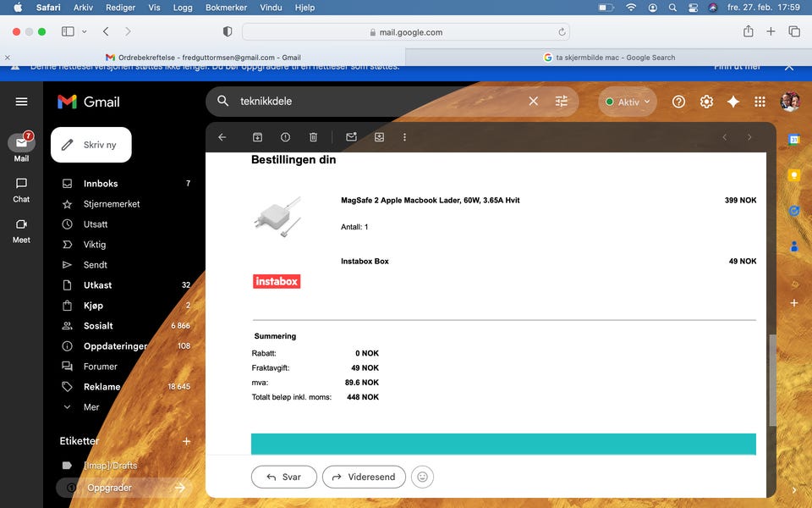Screen dimensions: 812x508
Task: Open the Aktiv status dropdown
Action: 628,102
